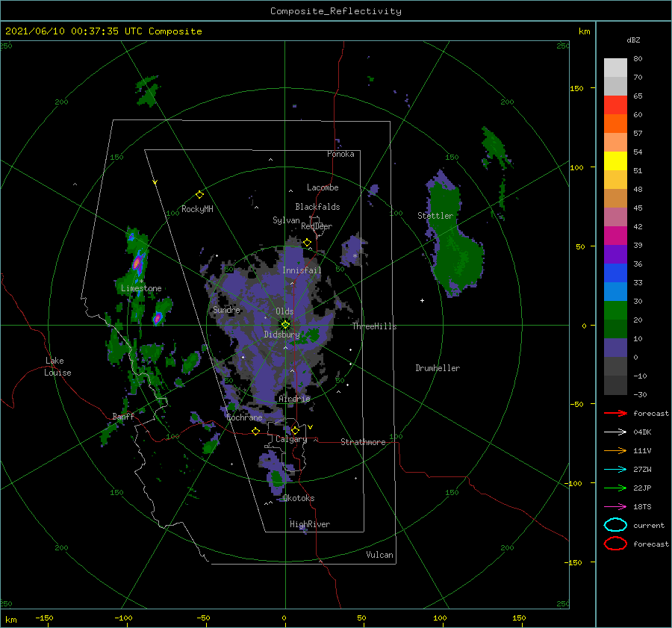Select the blue 36 dBZ color swatch
The height and width of the screenshot is (628, 672).
pos(615,273)
